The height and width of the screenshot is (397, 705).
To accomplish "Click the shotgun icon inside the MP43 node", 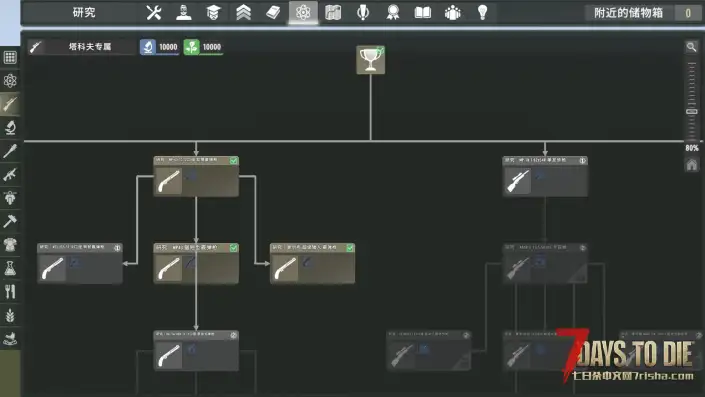I will pyautogui.click(x=169, y=268).
